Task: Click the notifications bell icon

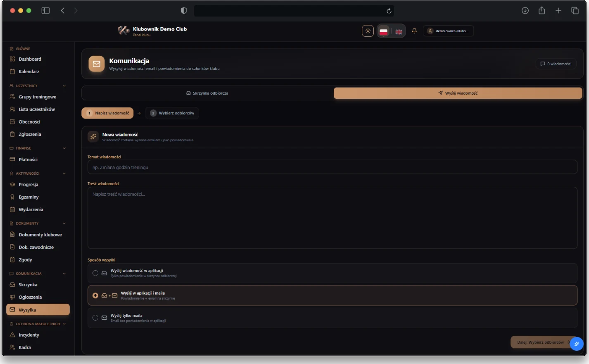Action: 414,31
